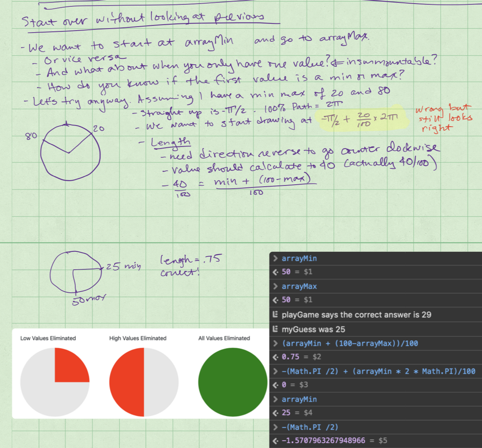
Task: Select the $5 variable reference in console
Action: click(x=383, y=440)
